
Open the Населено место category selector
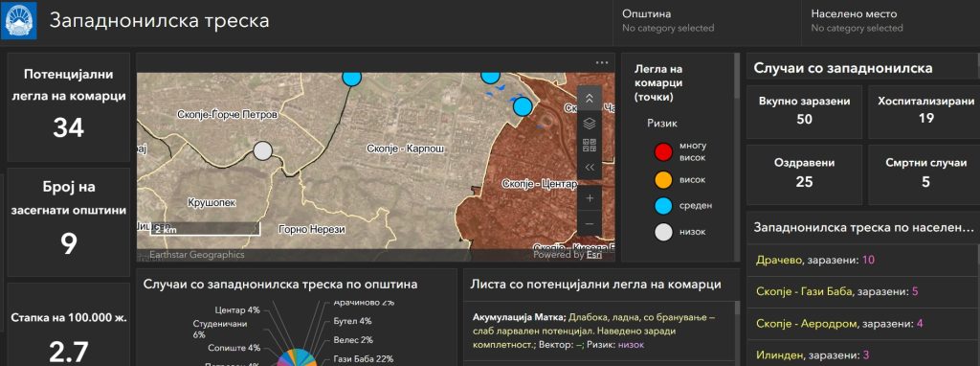click(x=891, y=21)
